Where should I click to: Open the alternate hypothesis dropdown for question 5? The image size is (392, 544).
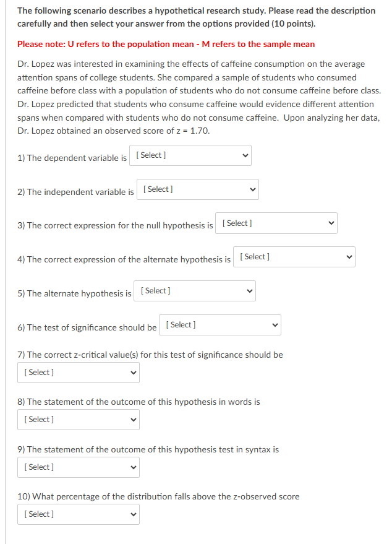coord(194,290)
